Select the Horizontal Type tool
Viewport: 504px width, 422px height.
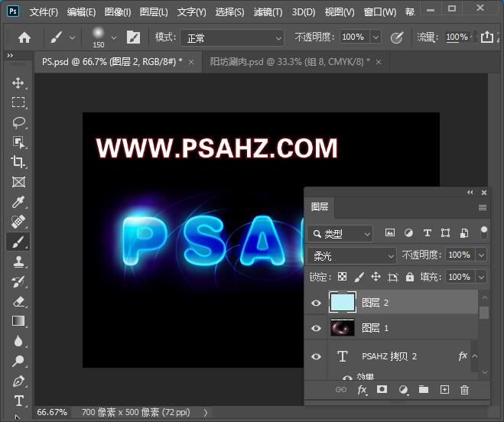(18, 401)
